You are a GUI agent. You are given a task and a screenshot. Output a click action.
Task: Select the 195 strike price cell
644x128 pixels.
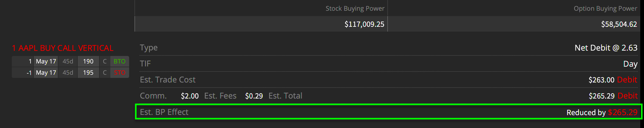pyautogui.click(x=88, y=73)
